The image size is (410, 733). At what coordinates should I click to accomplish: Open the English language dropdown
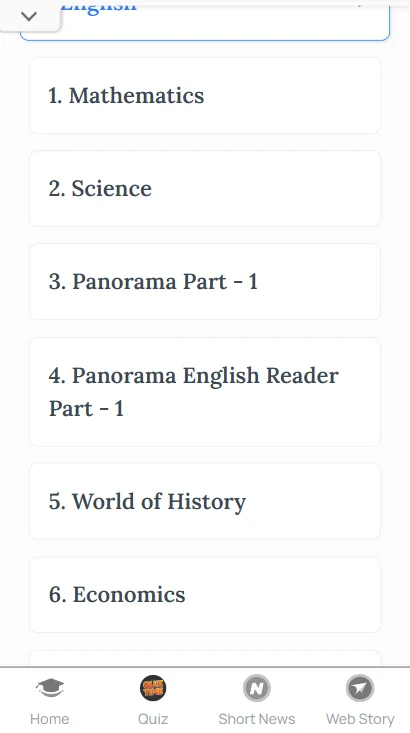coord(205,21)
